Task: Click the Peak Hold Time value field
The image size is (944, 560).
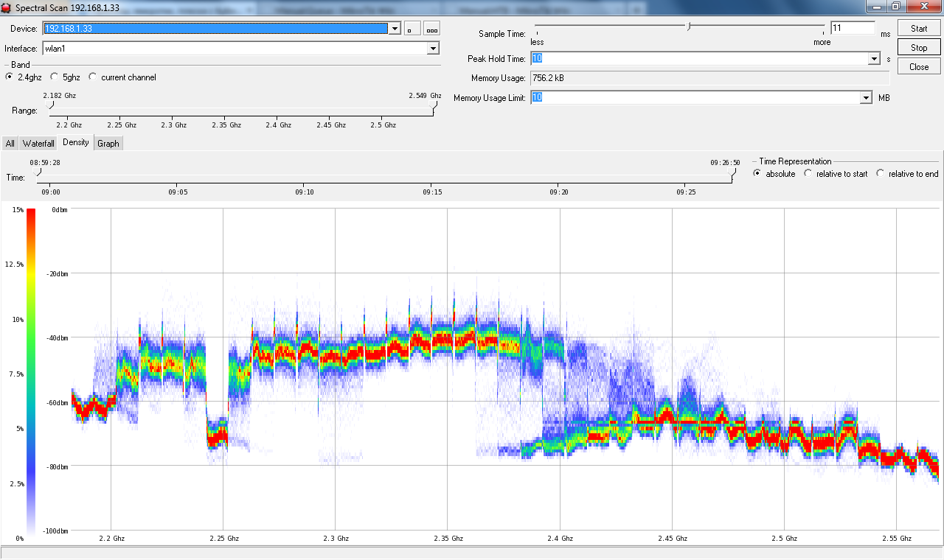Action: click(698, 59)
